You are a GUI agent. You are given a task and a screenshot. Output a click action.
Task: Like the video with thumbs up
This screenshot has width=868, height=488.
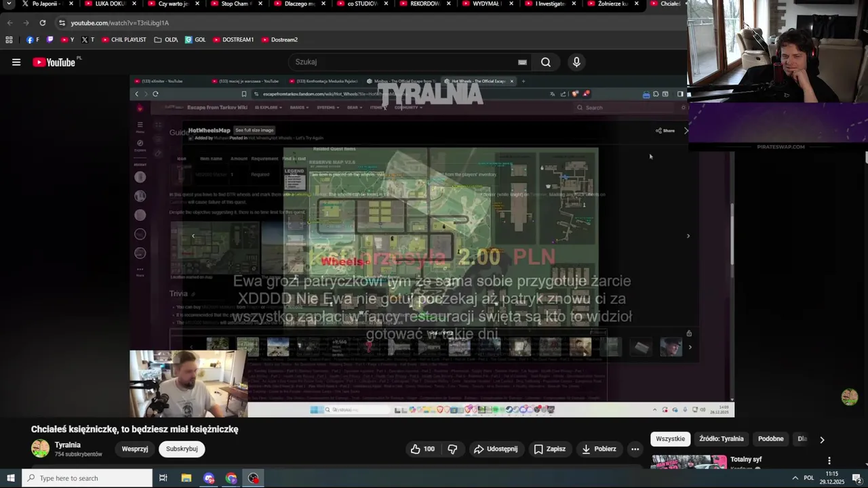tap(422, 449)
